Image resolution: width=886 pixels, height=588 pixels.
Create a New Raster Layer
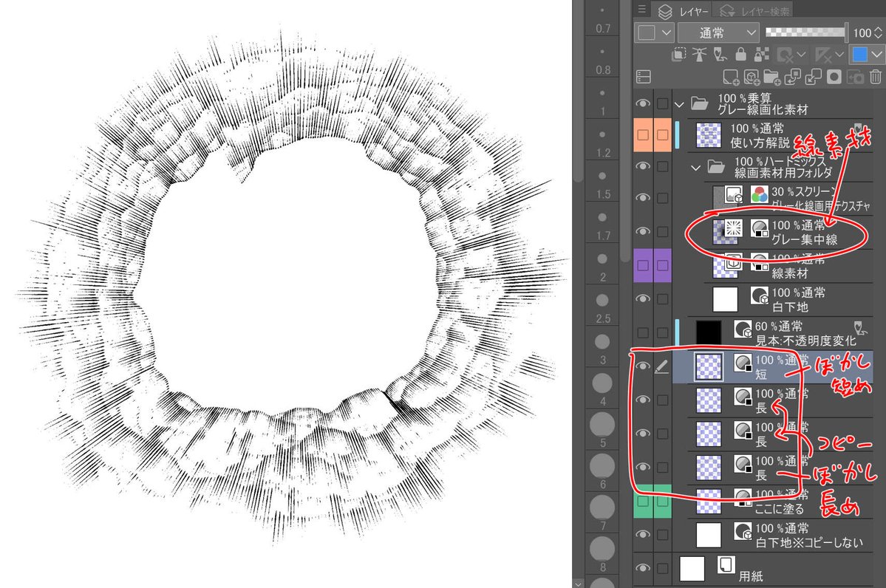click(731, 77)
